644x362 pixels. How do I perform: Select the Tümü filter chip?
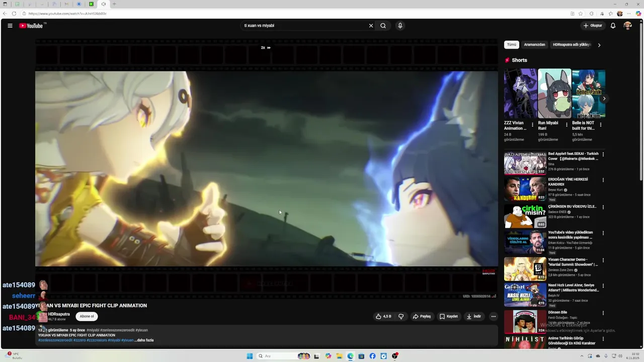(511, 45)
